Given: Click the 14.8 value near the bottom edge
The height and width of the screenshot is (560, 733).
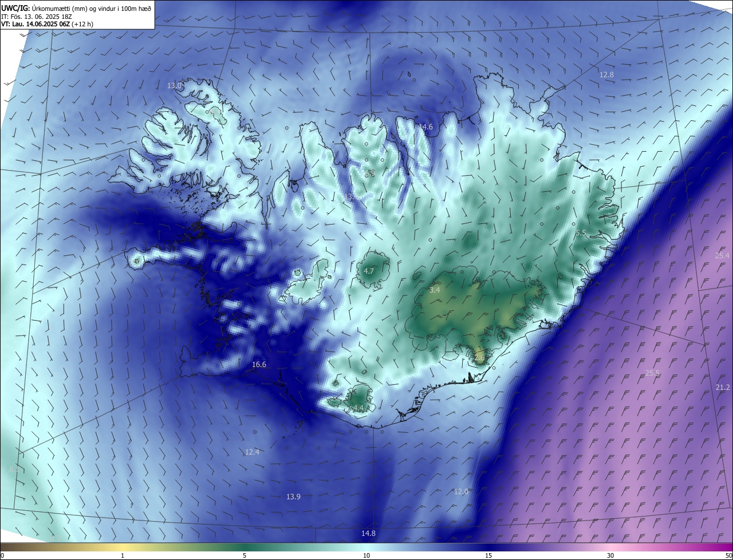Looking at the screenshot, I should [x=368, y=533].
